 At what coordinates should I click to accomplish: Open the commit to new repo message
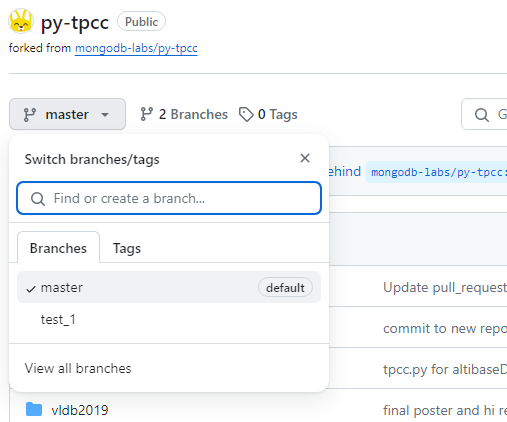[x=445, y=328]
